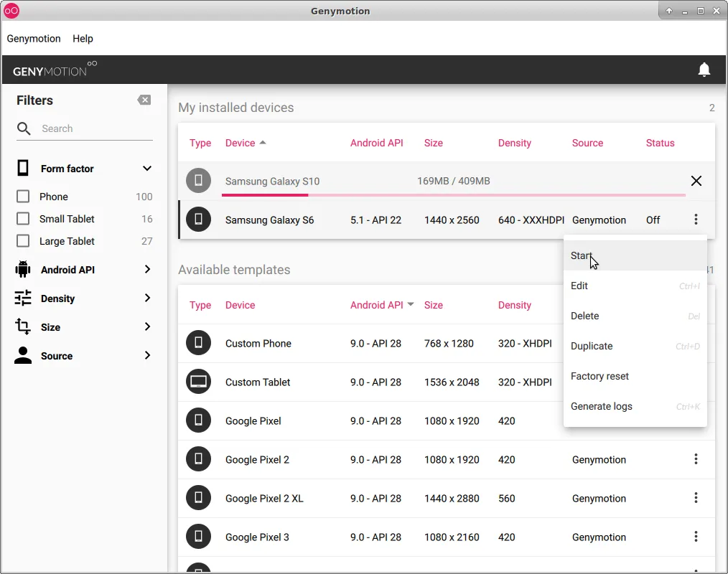
Task: Click the Google Pixel 2 phone icon
Action: pyautogui.click(x=198, y=459)
